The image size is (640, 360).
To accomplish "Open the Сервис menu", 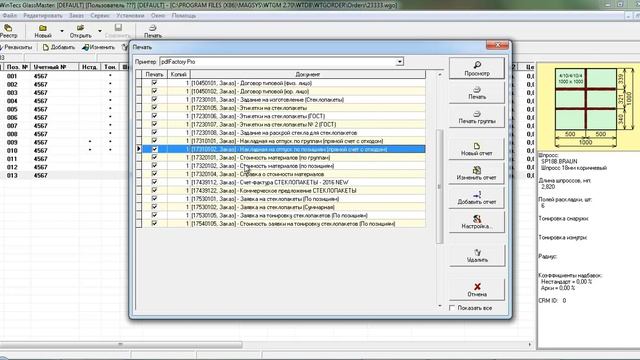I will pos(100,16).
